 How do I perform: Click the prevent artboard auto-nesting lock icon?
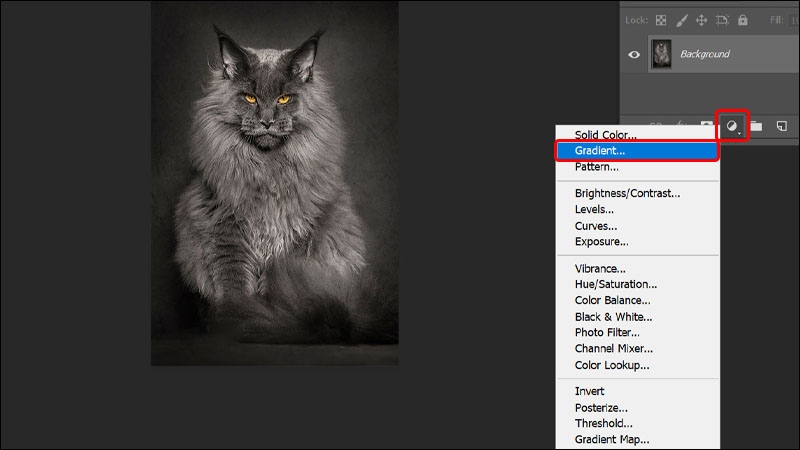tap(722, 20)
